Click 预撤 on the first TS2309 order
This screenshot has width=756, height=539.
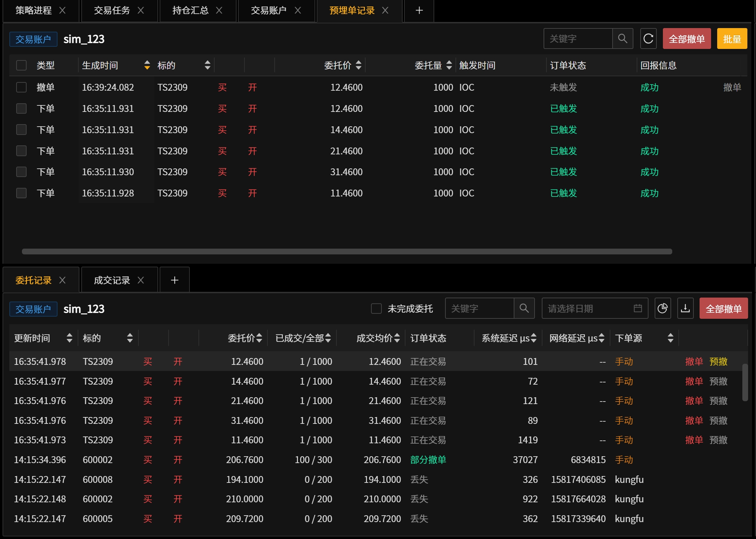click(x=719, y=362)
